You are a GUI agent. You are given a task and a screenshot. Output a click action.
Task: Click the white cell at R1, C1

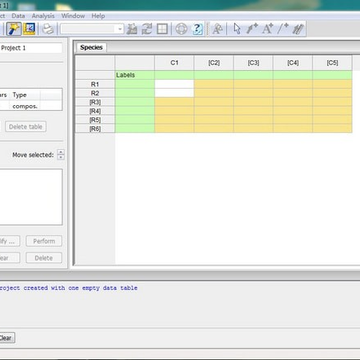(174, 84)
